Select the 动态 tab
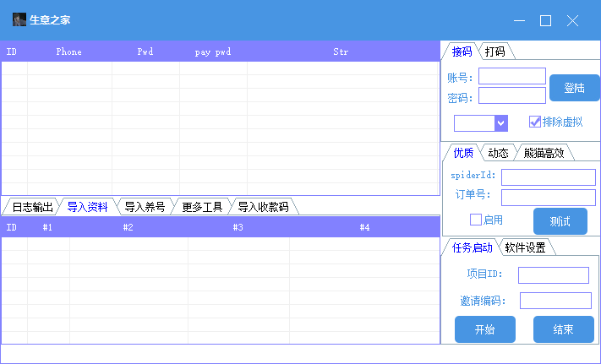 498,153
